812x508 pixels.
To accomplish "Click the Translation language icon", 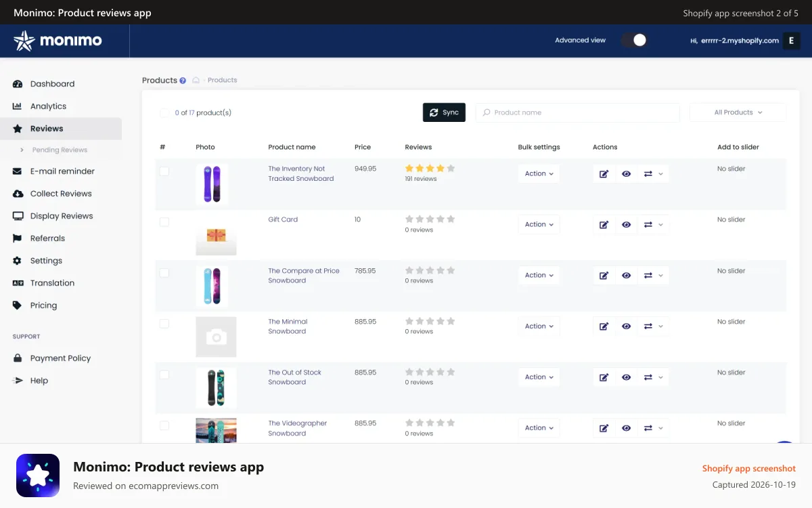I will (18, 283).
